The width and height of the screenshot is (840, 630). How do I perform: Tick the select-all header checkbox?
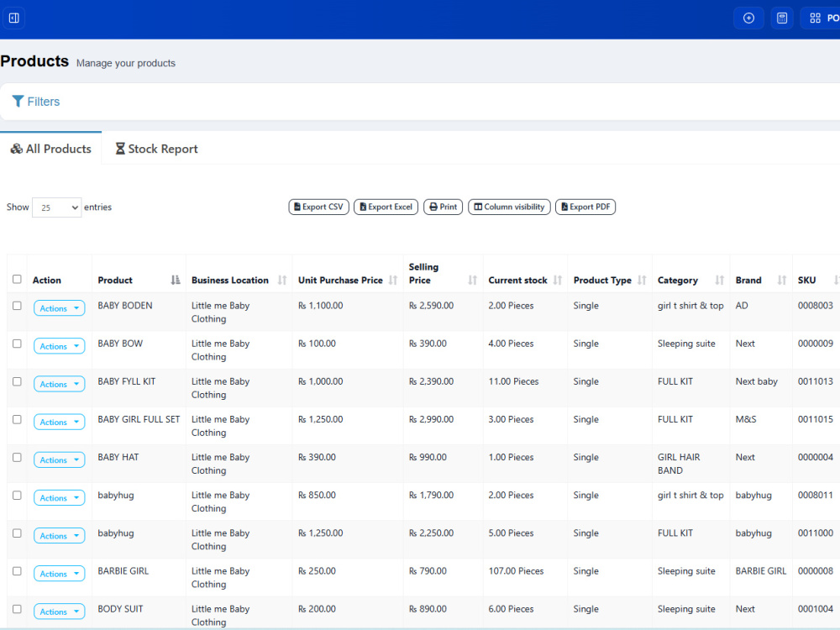coord(17,279)
